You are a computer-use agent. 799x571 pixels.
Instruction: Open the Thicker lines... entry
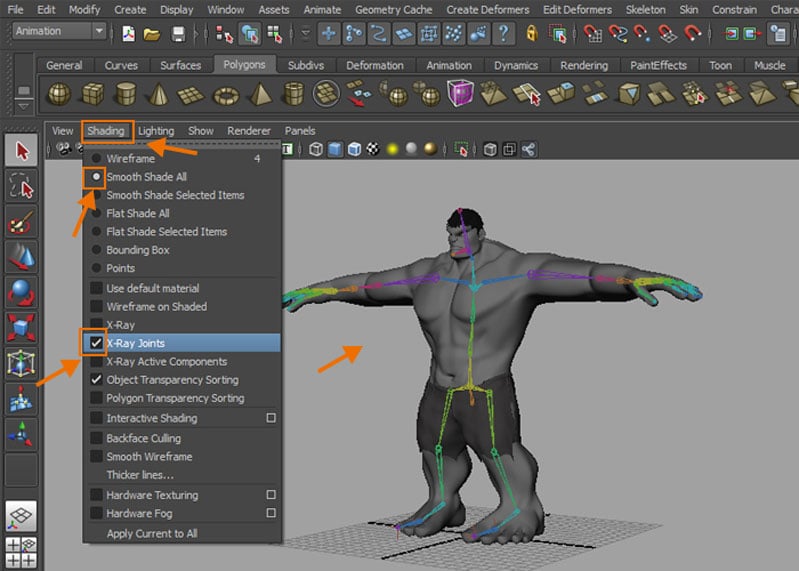(x=139, y=475)
